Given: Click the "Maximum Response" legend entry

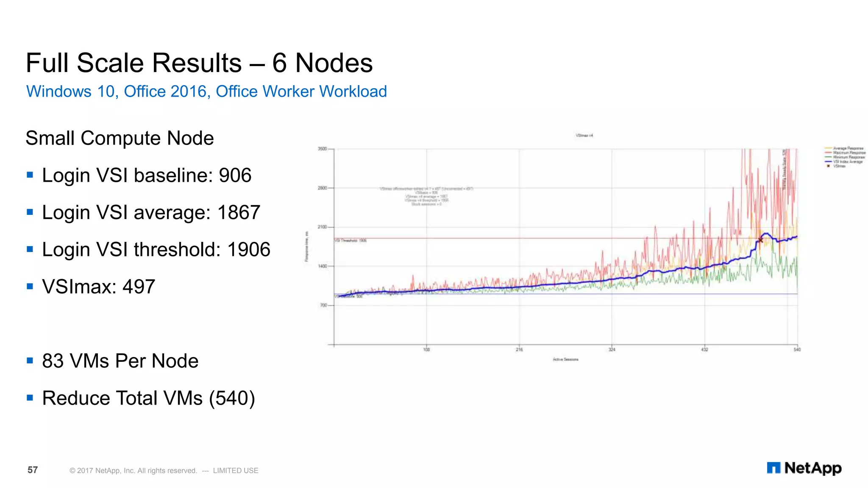Looking at the screenshot, I should click(x=845, y=153).
